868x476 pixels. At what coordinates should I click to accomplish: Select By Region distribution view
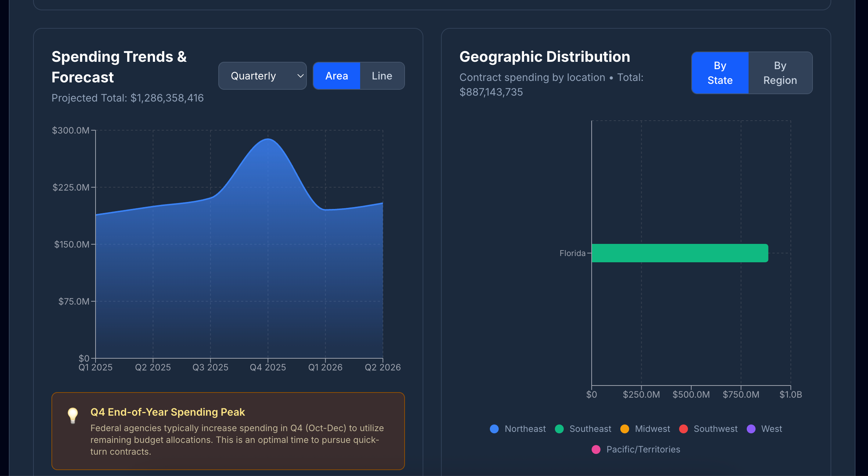tap(780, 73)
